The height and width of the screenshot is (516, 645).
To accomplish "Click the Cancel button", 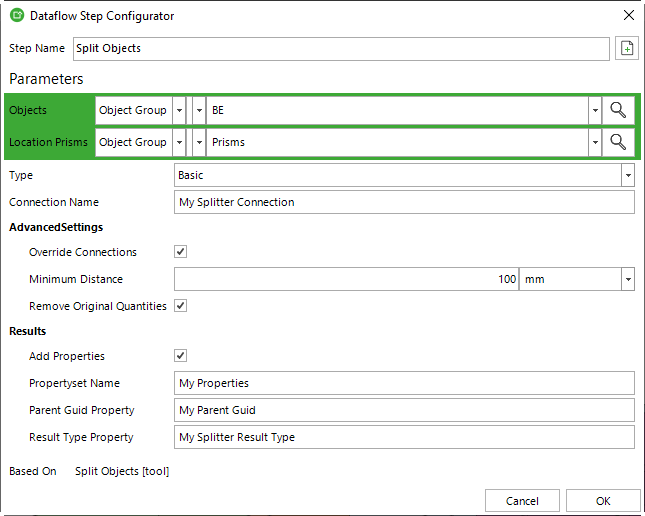I will coord(522,501).
